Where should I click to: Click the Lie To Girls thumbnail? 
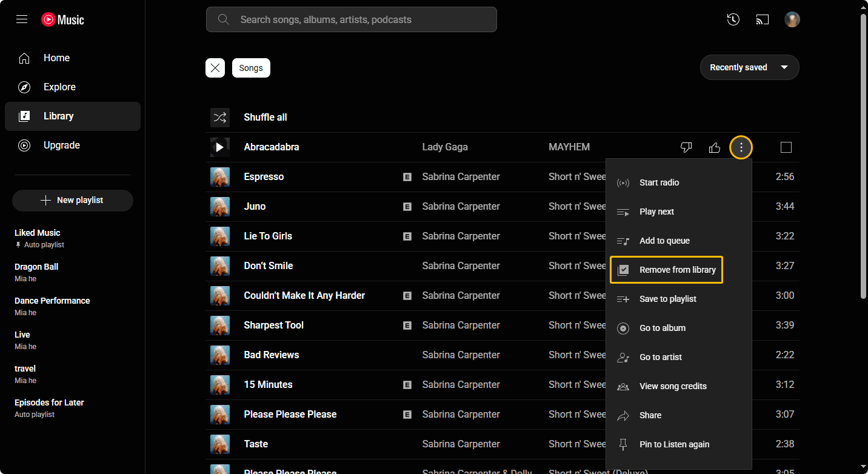click(220, 236)
